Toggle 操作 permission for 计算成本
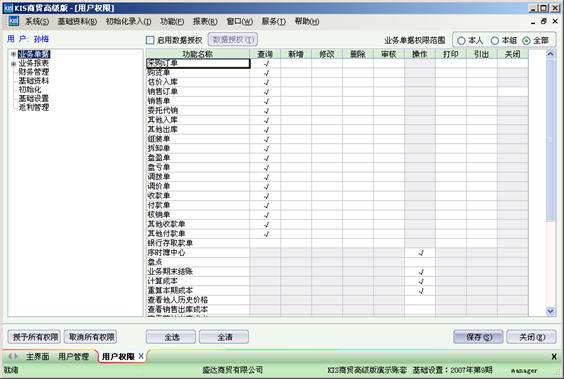 click(x=420, y=281)
